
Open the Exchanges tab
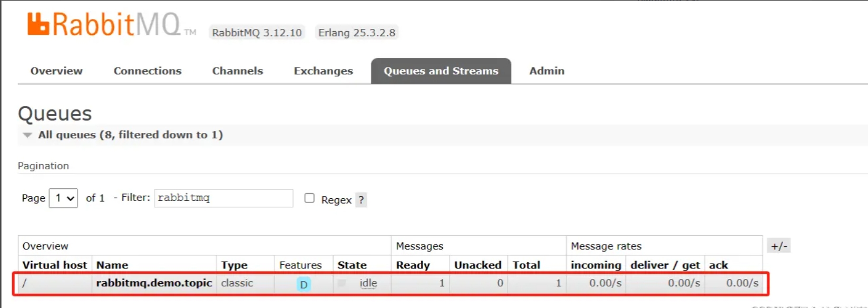(x=324, y=71)
